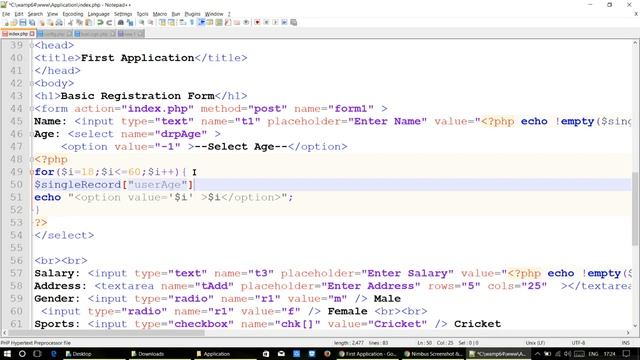Open the Function List panel icon

(228, 22)
